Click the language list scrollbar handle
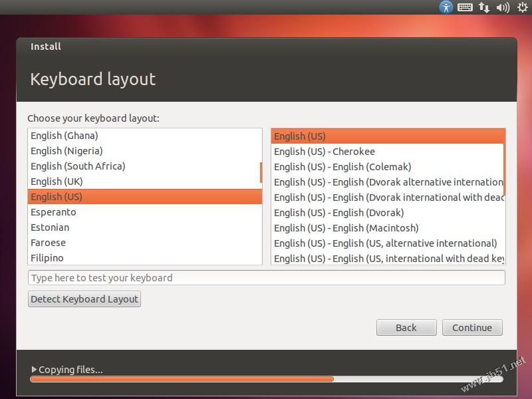 [x=261, y=172]
